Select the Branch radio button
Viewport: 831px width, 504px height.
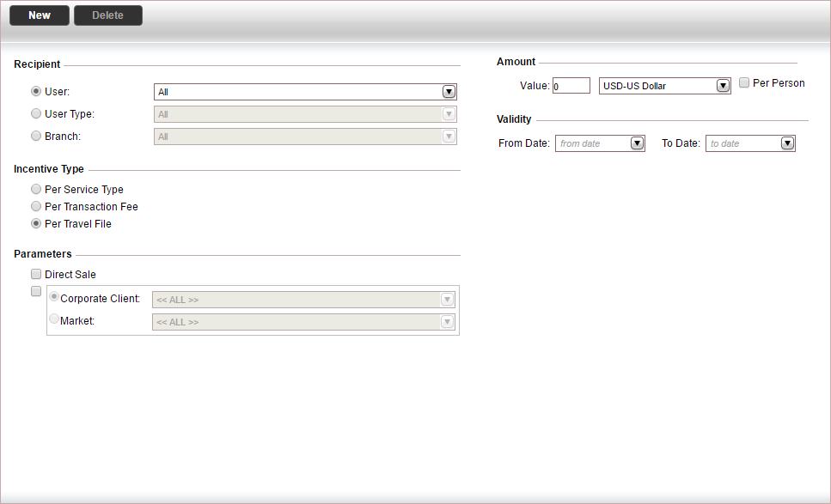point(36,136)
